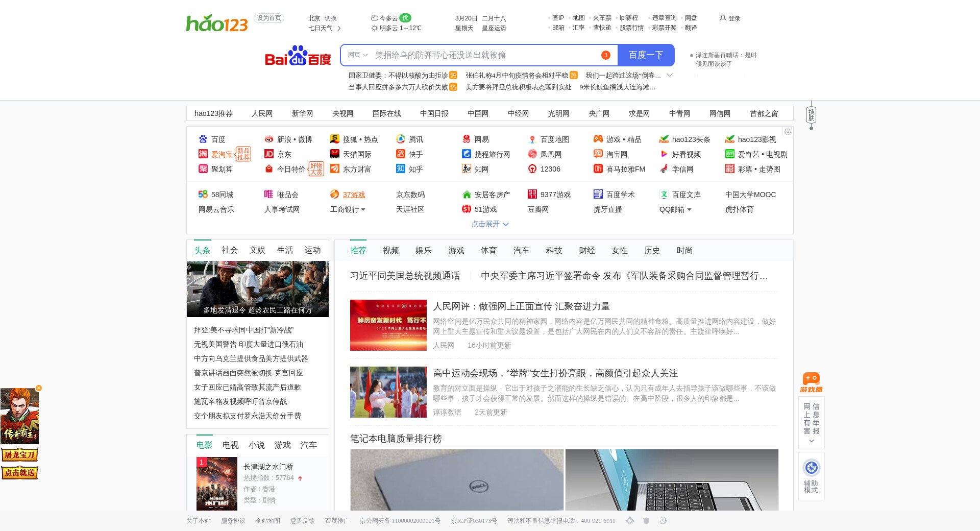The image size is (980, 531).
Task: Click the skin changer tag icon
Action: (811, 115)
